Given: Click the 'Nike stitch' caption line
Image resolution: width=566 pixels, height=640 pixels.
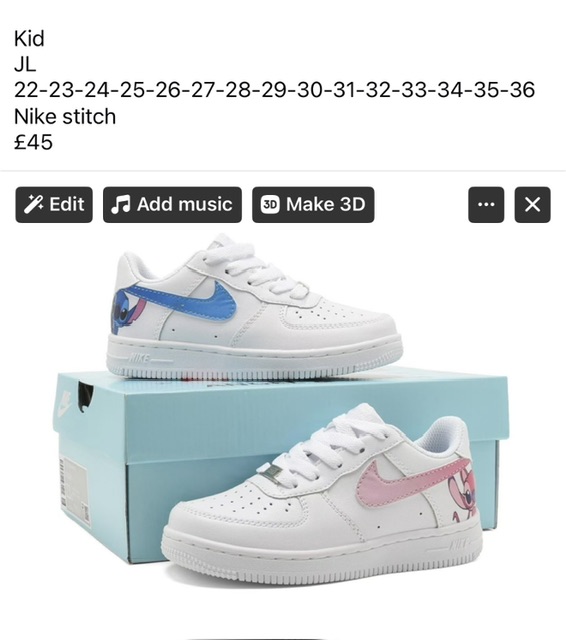Looking at the screenshot, I should point(65,116).
